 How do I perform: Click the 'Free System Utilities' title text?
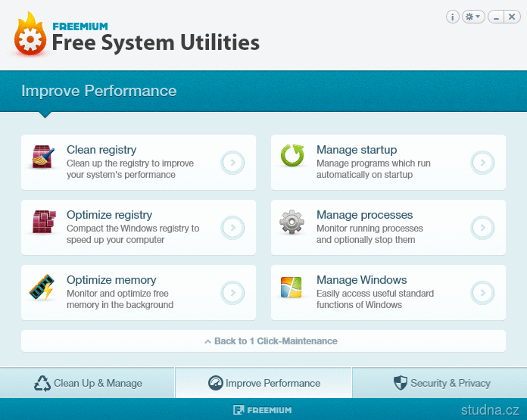pos(156,43)
